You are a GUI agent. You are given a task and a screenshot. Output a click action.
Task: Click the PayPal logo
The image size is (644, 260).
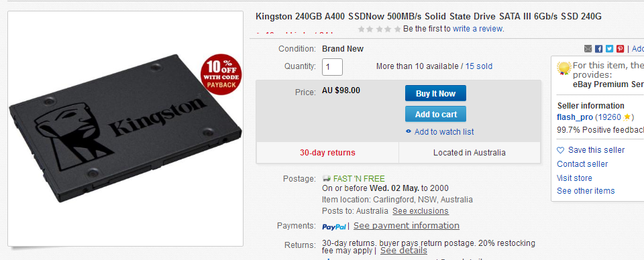pos(334,226)
